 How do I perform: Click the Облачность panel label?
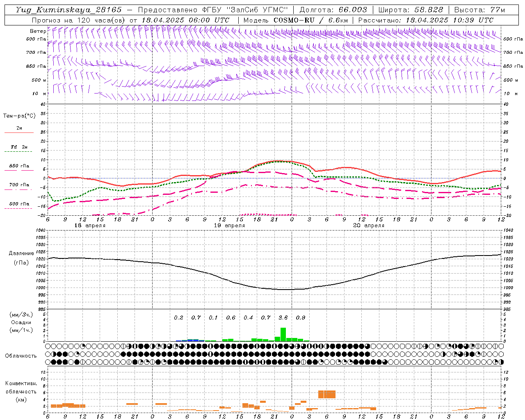coord(21,356)
